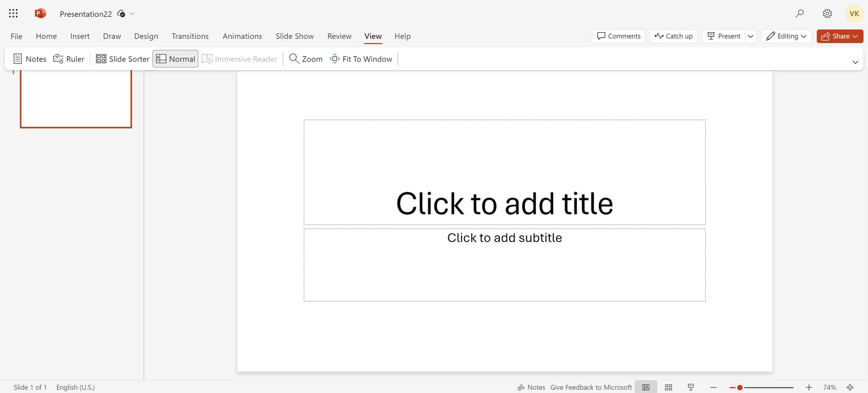
Task: Collapse the ribbon with the chevron
Action: 855,62
